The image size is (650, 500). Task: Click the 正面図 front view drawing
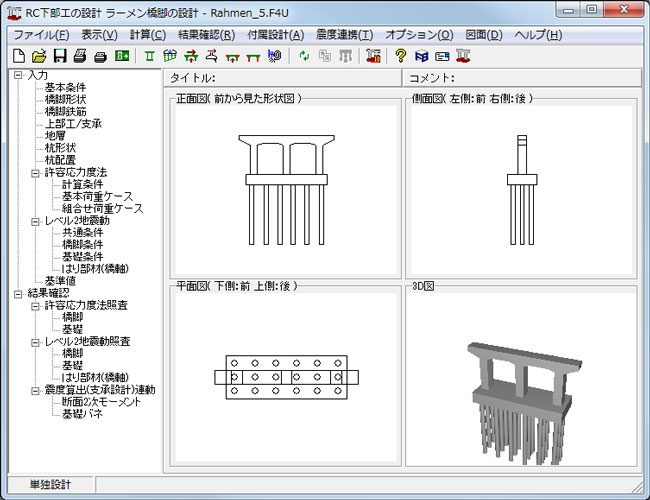click(x=285, y=190)
